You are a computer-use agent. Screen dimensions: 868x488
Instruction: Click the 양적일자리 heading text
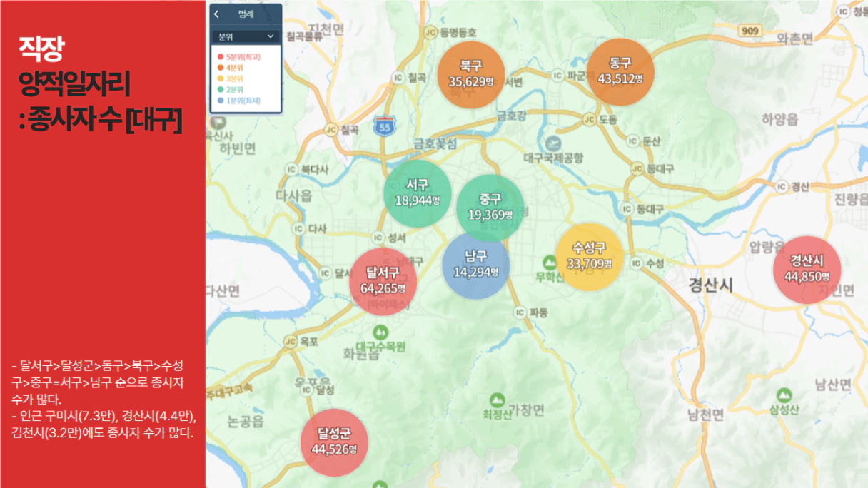pyautogui.click(x=75, y=86)
